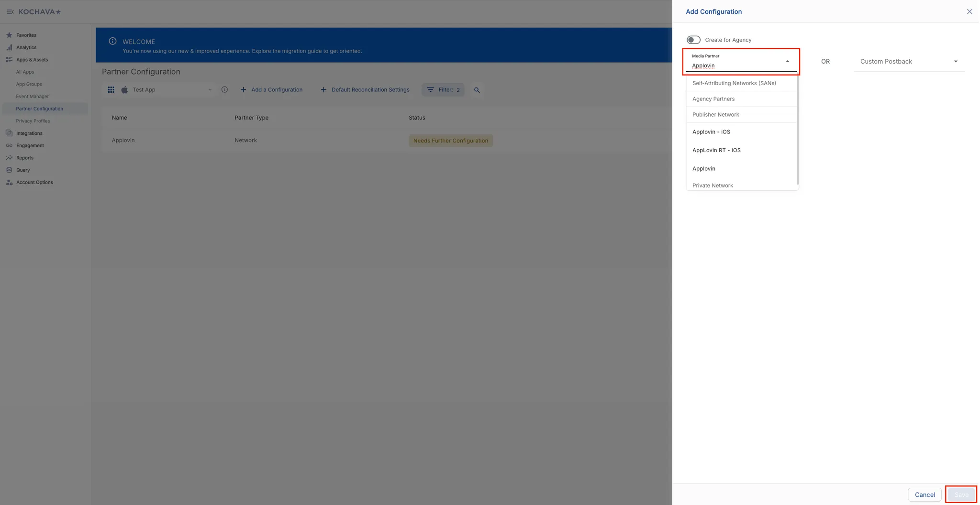Click the plus icon for Add a Configuration
The width and height of the screenshot is (980, 505).
pos(243,89)
